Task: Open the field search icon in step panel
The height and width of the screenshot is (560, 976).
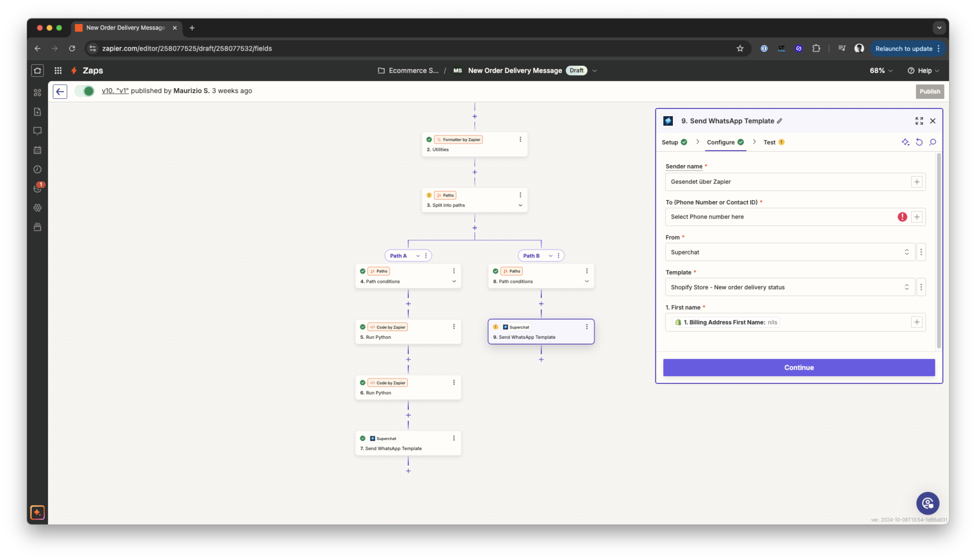Action: tap(933, 142)
